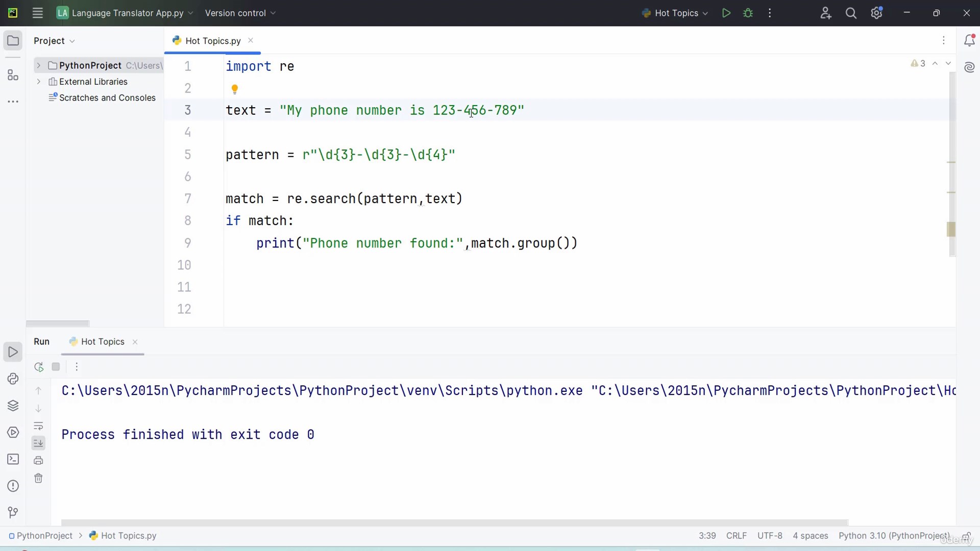The width and height of the screenshot is (980, 551).
Task: Open Notifications bell panel
Action: [x=969, y=41]
